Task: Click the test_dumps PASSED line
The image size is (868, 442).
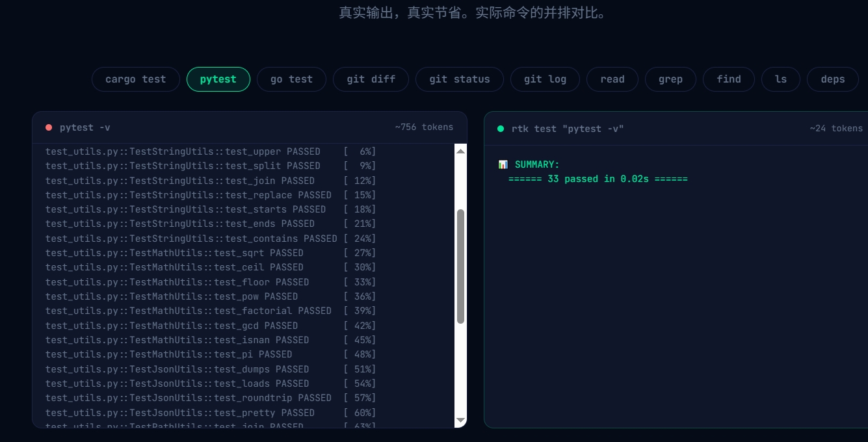Action: (211, 369)
